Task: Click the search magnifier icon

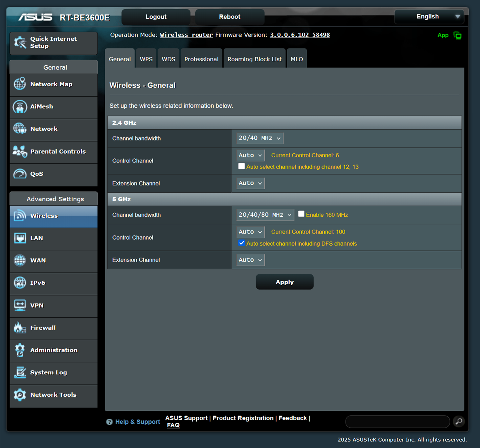Action: click(459, 421)
